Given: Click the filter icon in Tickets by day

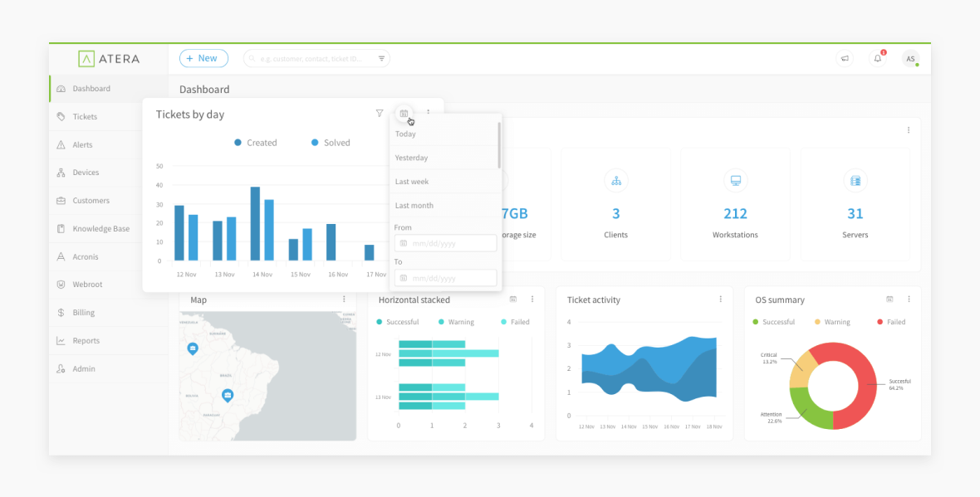Looking at the screenshot, I should (x=380, y=114).
